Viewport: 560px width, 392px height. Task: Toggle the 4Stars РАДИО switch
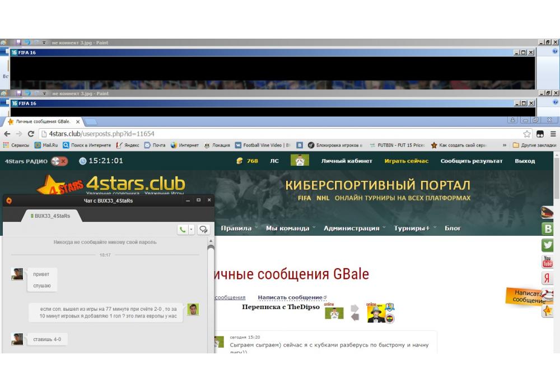pyautogui.click(x=59, y=161)
